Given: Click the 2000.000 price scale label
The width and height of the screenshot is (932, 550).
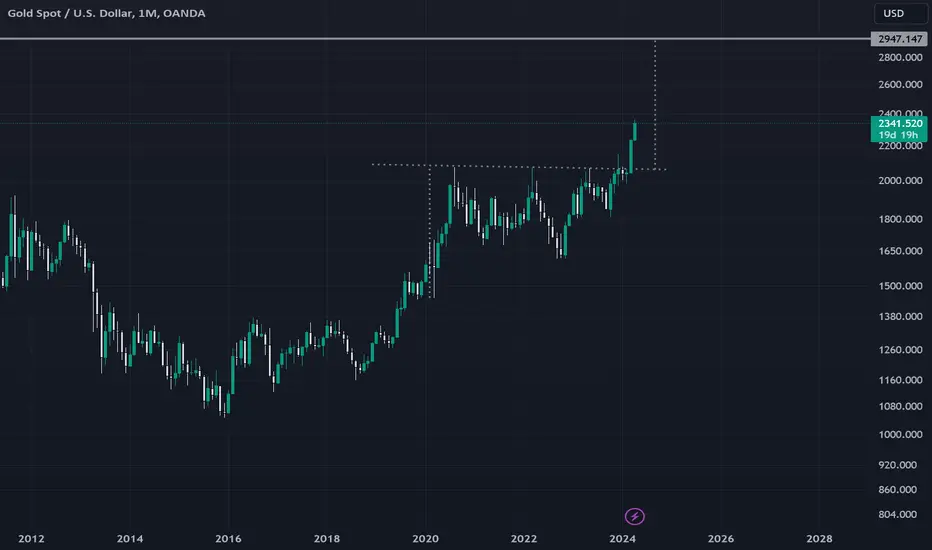Looking at the screenshot, I should [900, 180].
